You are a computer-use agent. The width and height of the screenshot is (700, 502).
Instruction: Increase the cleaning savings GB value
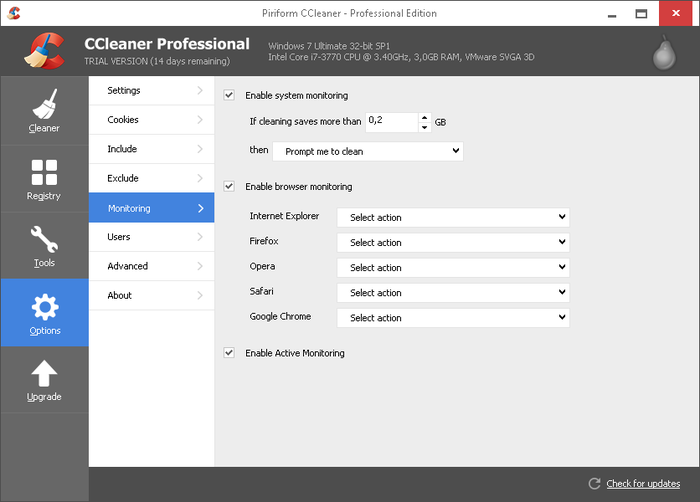tap(424, 117)
